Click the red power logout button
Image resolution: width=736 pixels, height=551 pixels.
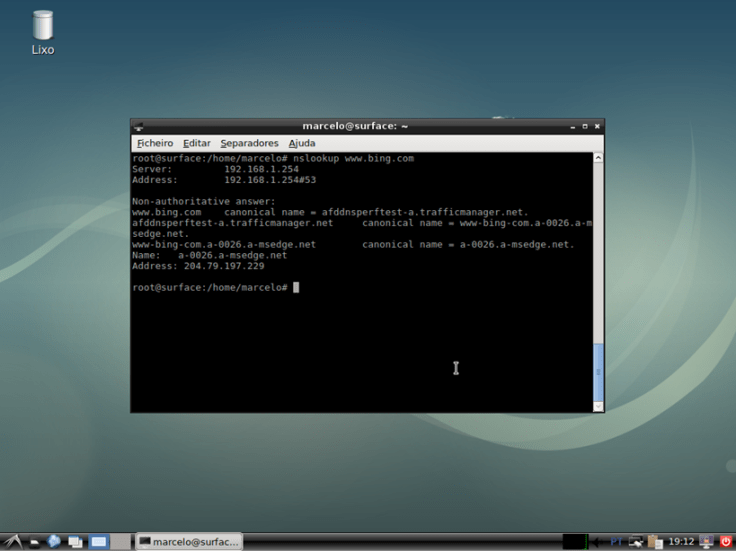[x=726, y=541]
